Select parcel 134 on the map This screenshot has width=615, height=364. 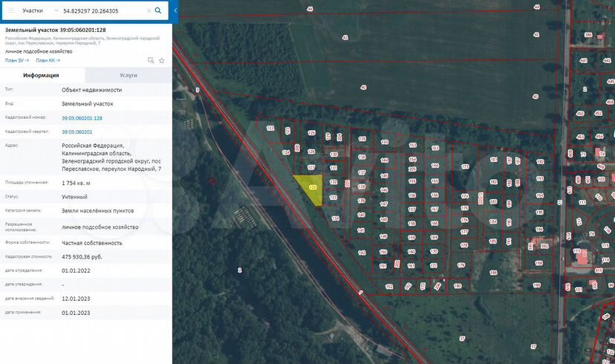click(336, 218)
